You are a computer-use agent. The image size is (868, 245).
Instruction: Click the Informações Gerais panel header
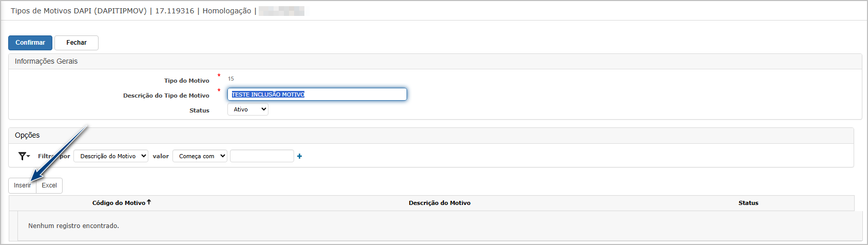[46, 61]
